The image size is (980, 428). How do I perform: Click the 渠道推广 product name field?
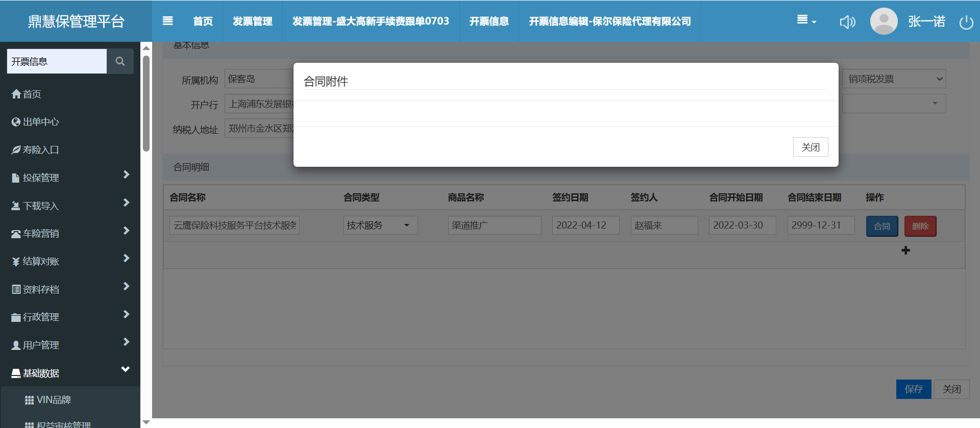pos(495,225)
